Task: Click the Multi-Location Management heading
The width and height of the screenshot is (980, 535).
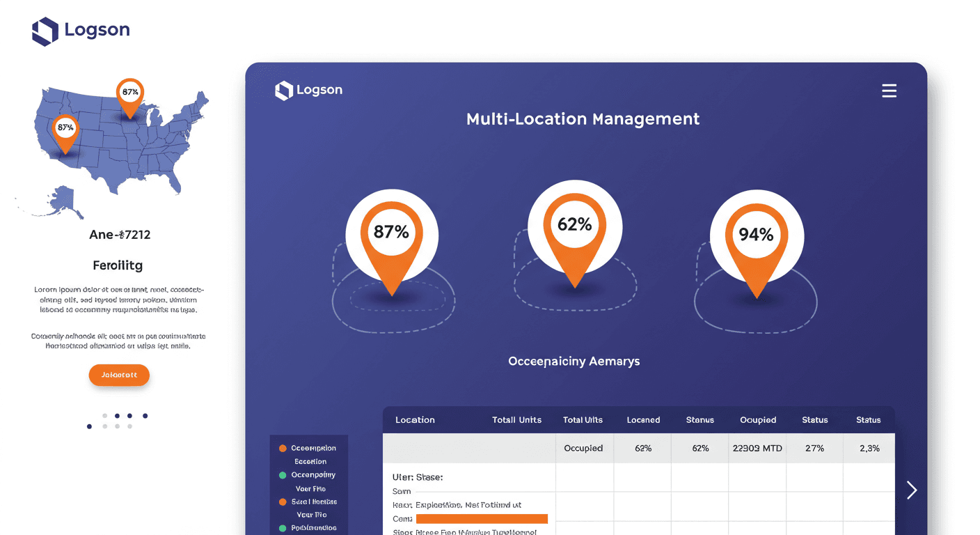Action: click(583, 119)
